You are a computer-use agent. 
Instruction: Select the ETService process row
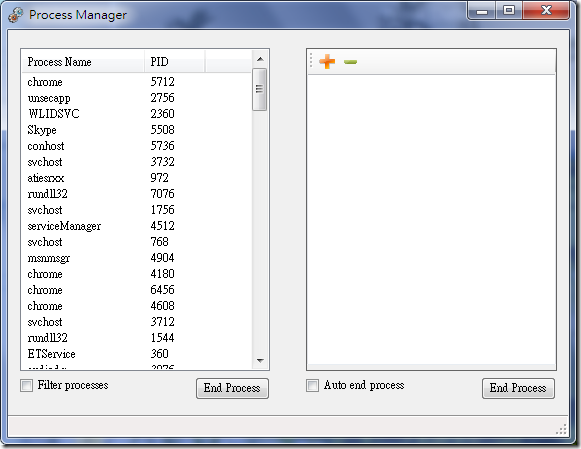[x=137, y=354]
